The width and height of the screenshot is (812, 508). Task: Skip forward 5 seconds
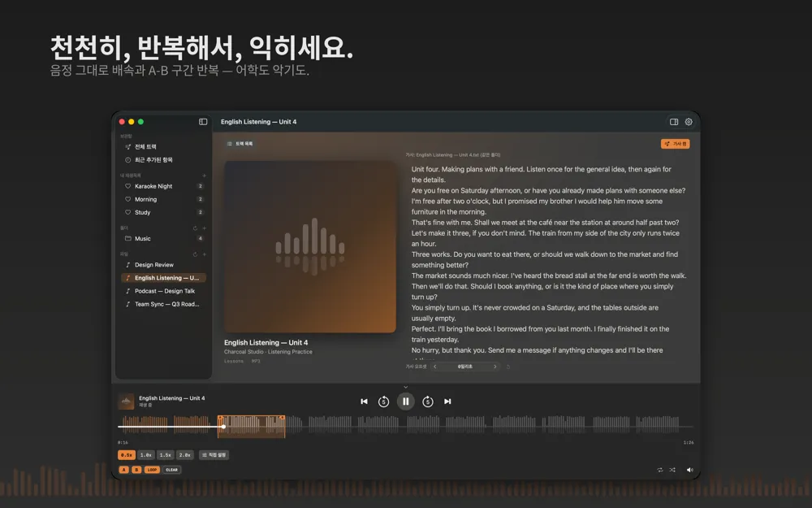(x=428, y=402)
